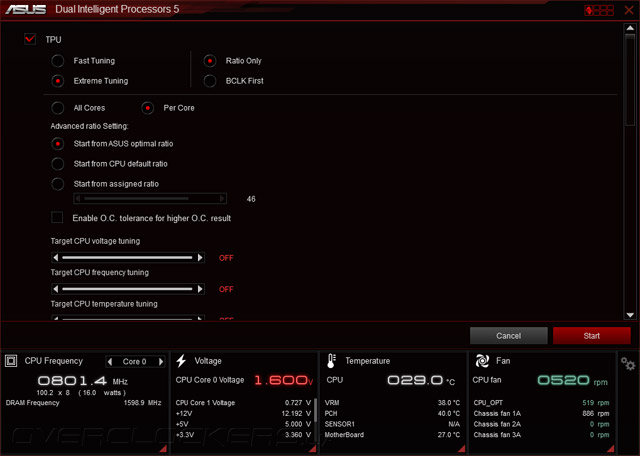Click the CPU Frequency chip icon
The width and height of the screenshot is (640, 456).
point(11,361)
